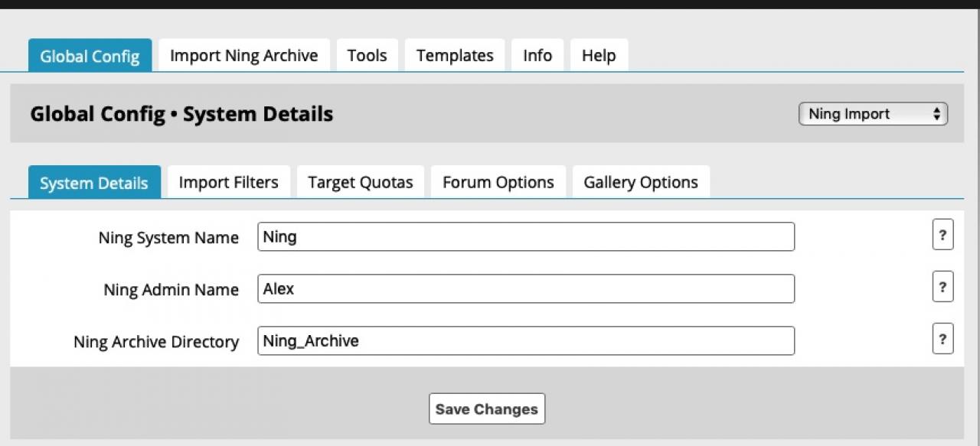Focus the Ning Admin Name field
The width and height of the screenshot is (980, 446).
(525, 289)
